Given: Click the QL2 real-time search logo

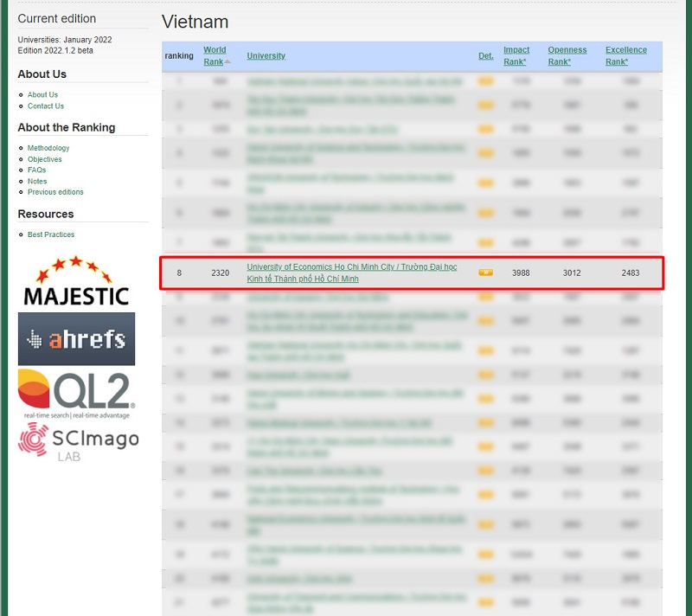Looking at the screenshot, I should pyautogui.click(x=76, y=393).
